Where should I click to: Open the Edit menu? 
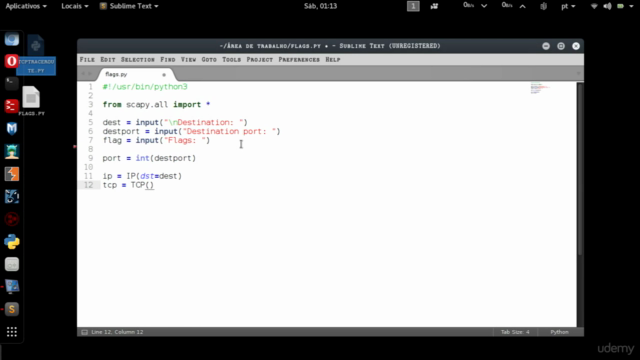pyautogui.click(x=108, y=60)
